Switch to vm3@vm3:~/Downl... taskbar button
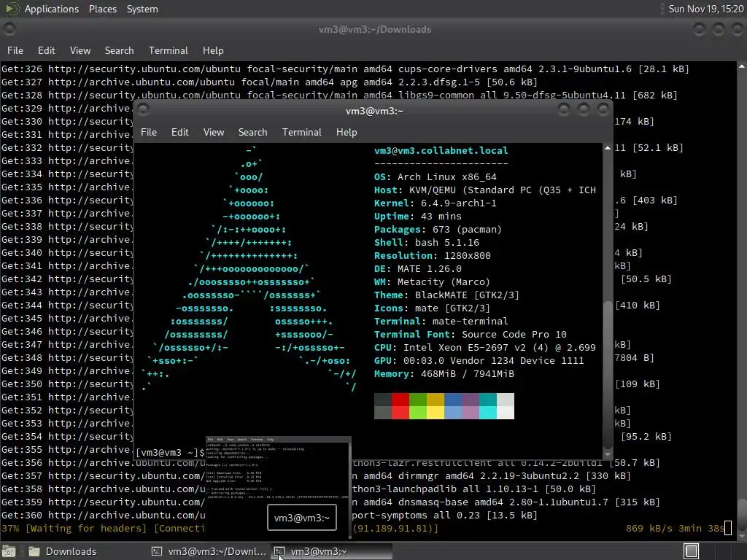 209,551
